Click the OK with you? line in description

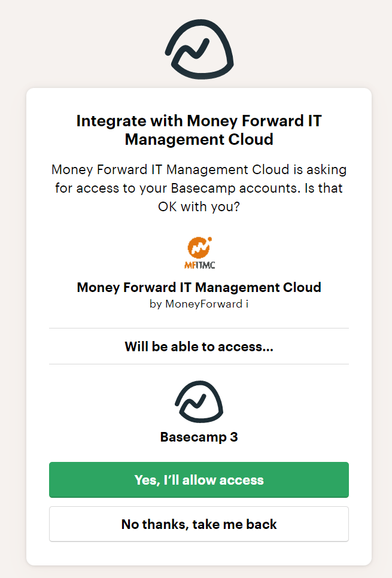[199, 207]
